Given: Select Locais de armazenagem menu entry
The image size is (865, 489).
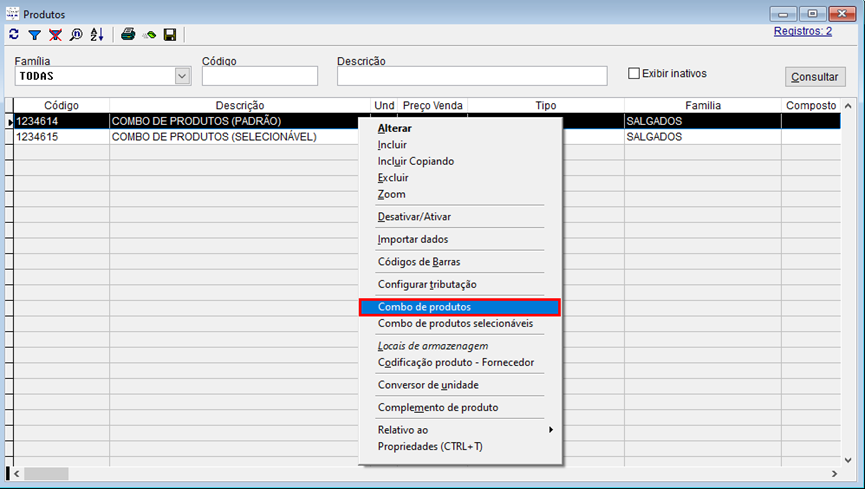Looking at the screenshot, I should coord(432,346).
